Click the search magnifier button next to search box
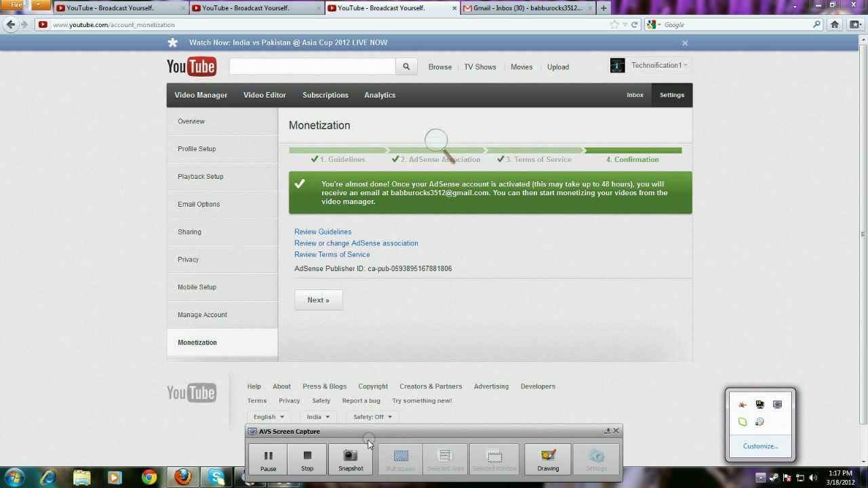The height and width of the screenshot is (488, 868). (x=406, y=66)
